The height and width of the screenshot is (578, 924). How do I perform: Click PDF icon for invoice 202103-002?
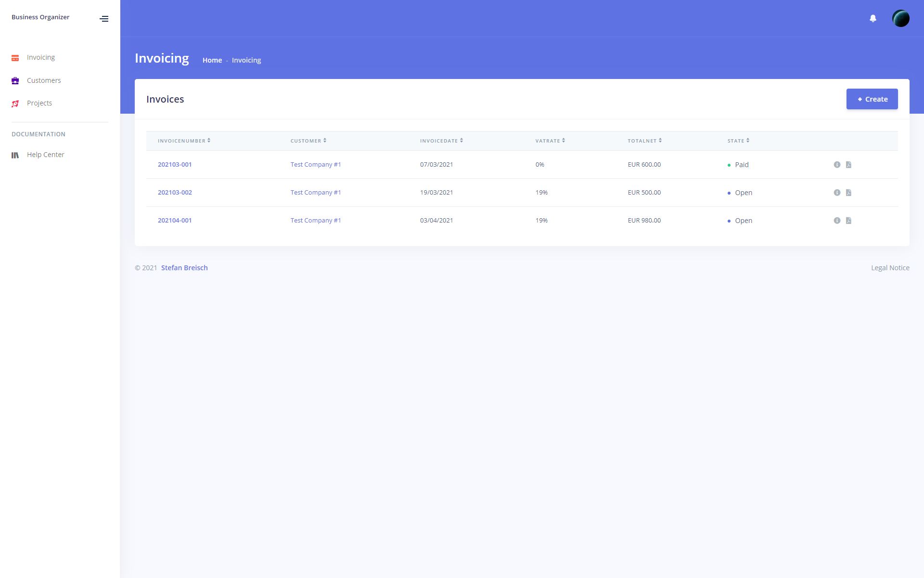click(x=848, y=193)
